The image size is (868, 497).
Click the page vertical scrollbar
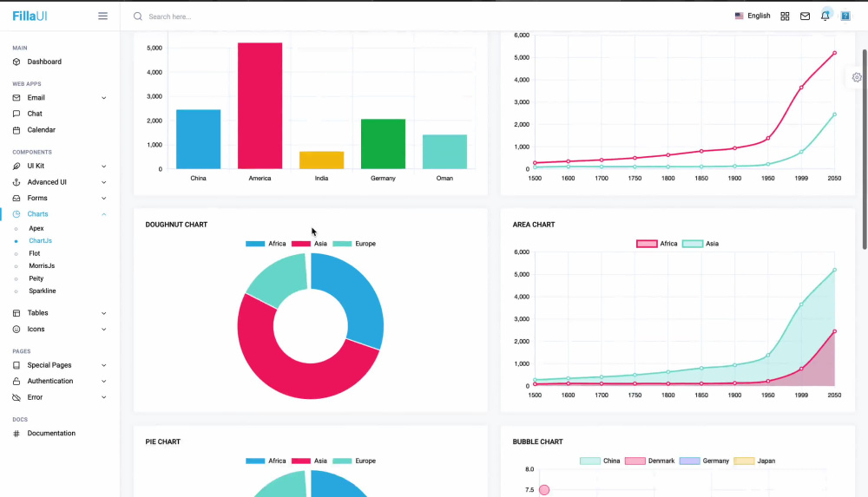[x=865, y=149]
